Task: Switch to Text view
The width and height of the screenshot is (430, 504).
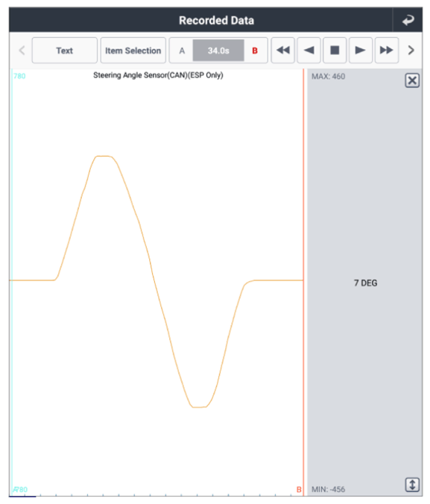Action: pyautogui.click(x=65, y=50)
